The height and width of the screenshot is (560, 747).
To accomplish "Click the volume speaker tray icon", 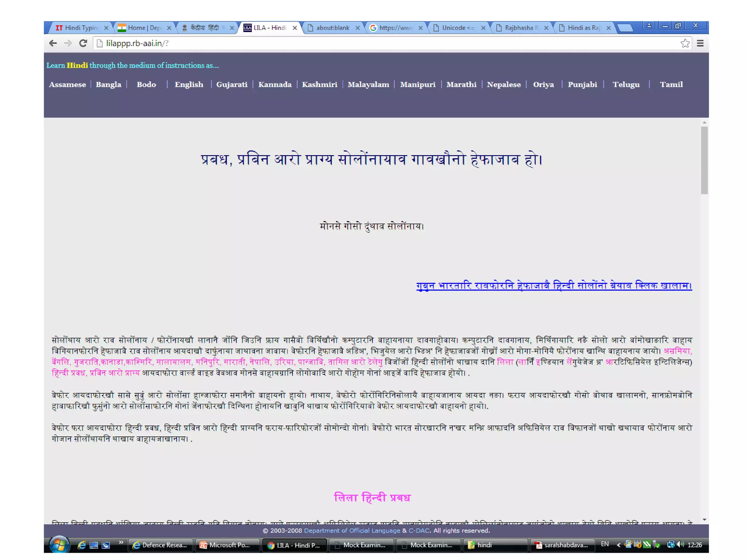I will [680, 544].
